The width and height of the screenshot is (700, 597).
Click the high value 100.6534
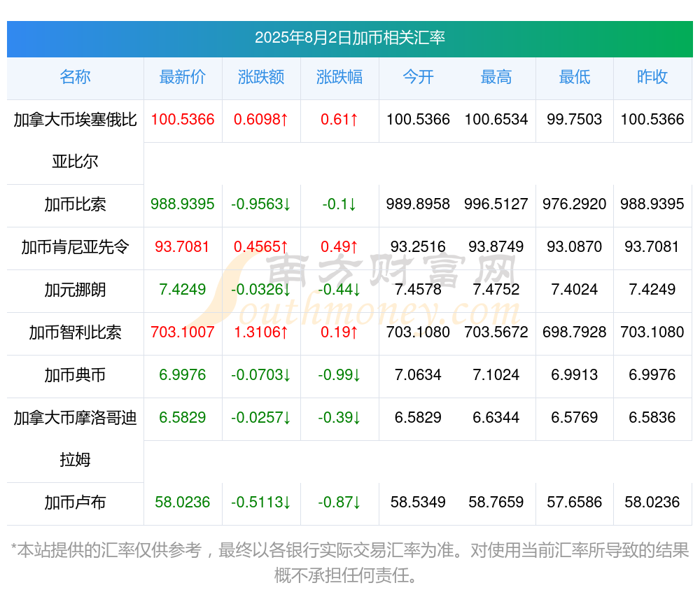(x=496, y=120)
